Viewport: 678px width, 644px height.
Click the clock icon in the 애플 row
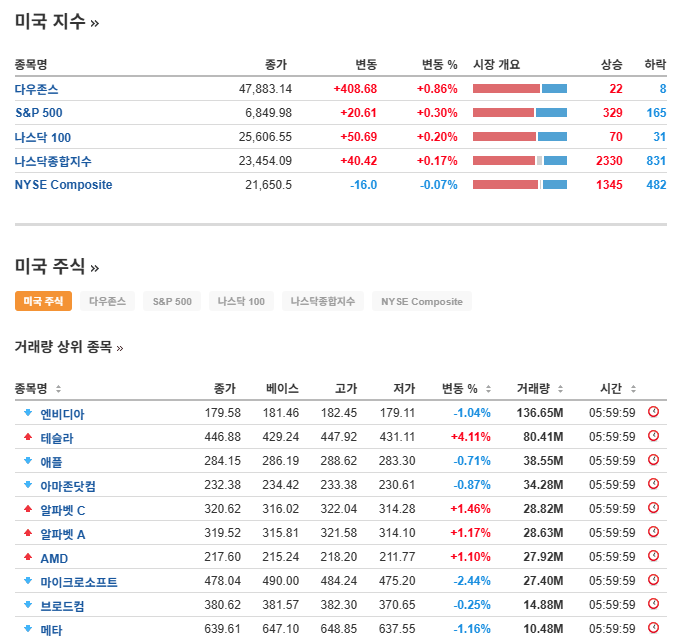click(653, 460)
